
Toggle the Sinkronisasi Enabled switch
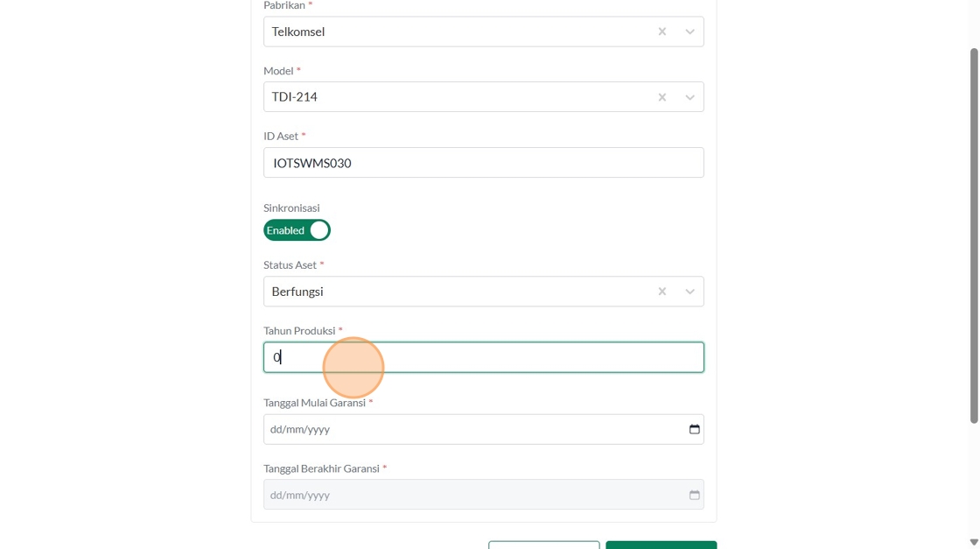click(297, 230)
